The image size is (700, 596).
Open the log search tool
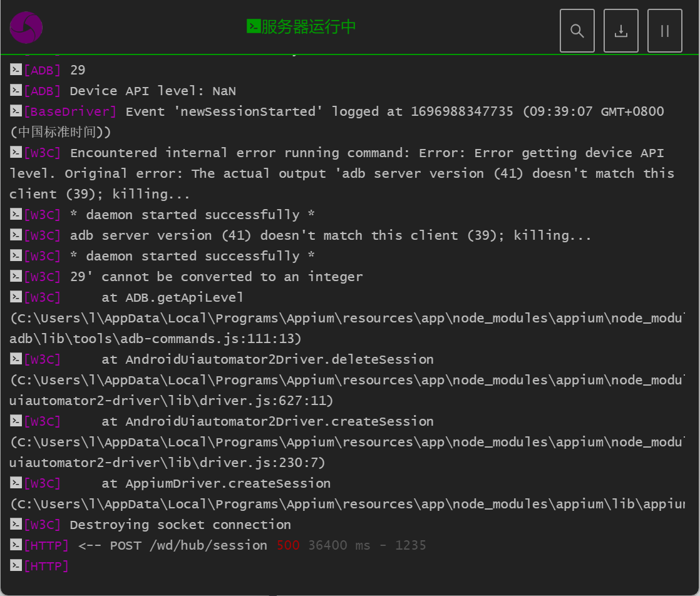(577, 31)
